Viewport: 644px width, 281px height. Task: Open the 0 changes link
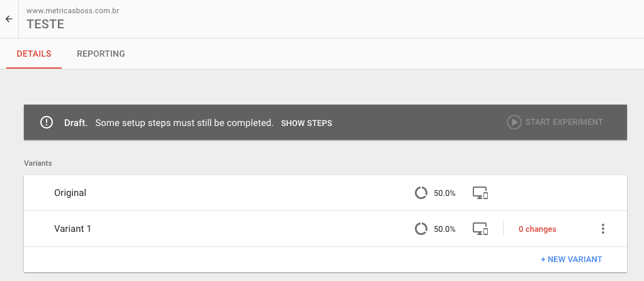click(537, 229)
